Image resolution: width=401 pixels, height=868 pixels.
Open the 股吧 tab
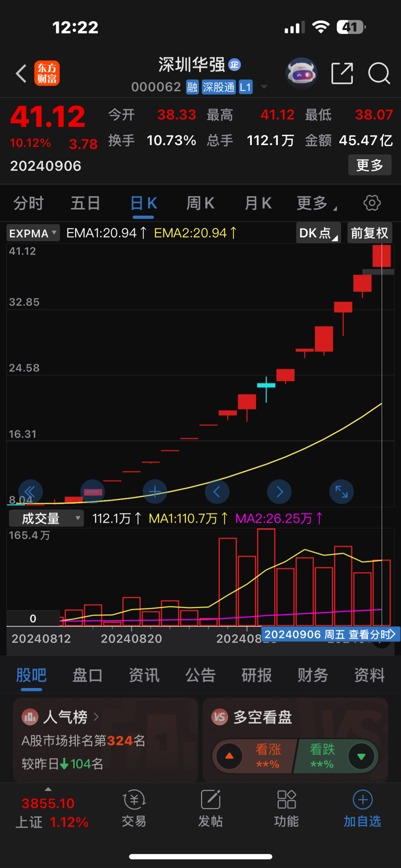(31, 675)
